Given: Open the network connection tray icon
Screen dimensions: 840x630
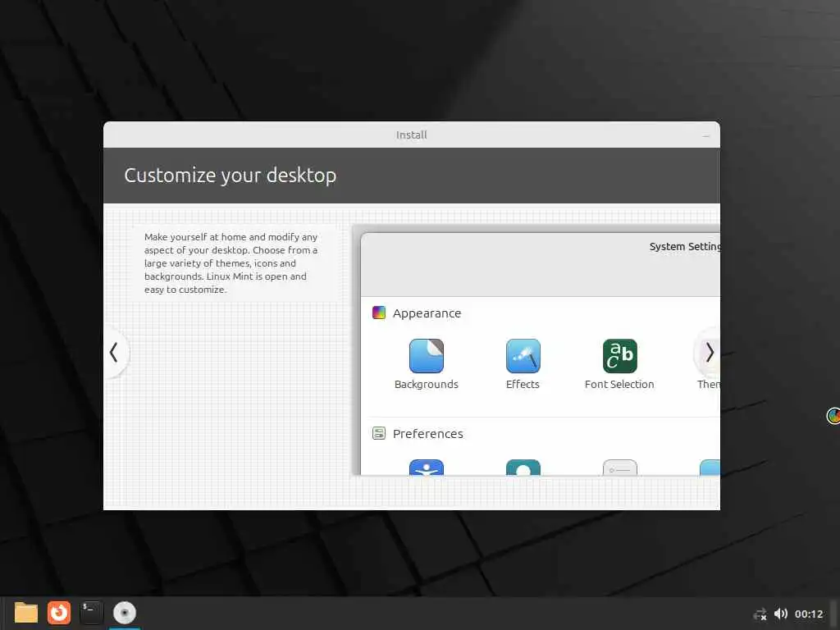Looking at the screenshot, I should coord(760,614).
